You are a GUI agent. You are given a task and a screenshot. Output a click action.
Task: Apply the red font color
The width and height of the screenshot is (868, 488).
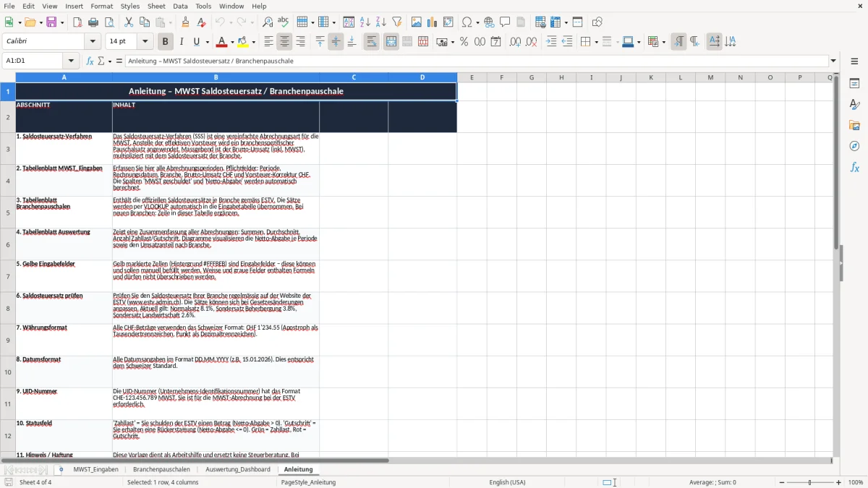[x=222, y=42]
